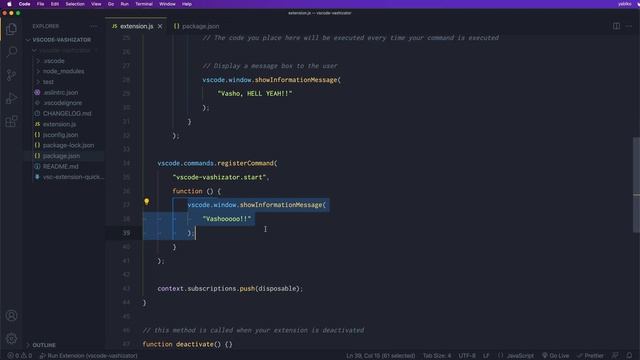Screen dimensions: 640x360
Task: Open editor More Actions ellipsis
Action: [x=629, y=26]
